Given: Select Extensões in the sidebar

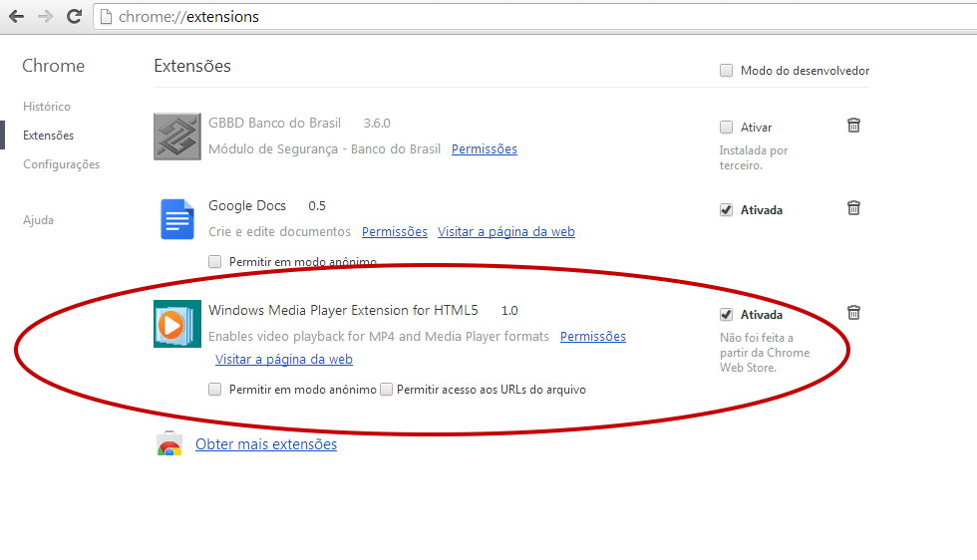Looking at the screenshot, I should coord(48,136).
